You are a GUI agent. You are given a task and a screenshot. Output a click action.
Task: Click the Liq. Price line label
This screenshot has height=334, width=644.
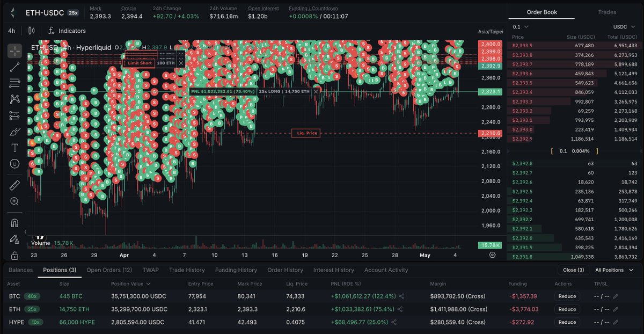pyautogui.click(x=306, y=133)
